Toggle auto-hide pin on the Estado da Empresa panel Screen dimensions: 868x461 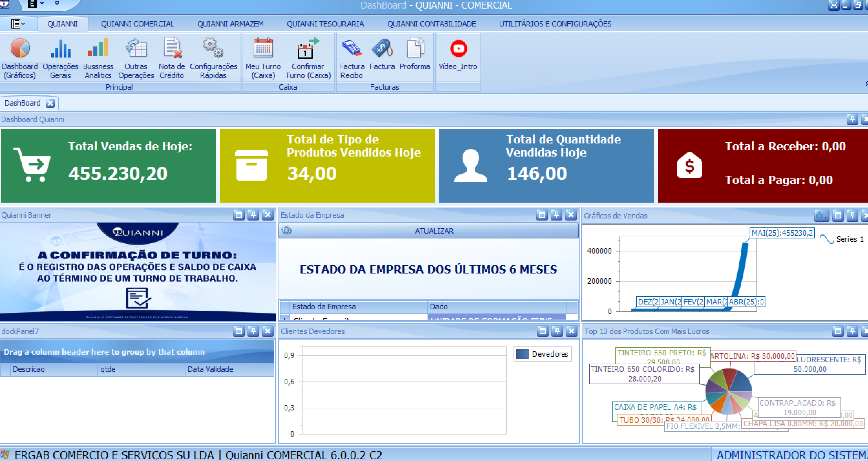(557, 215)
